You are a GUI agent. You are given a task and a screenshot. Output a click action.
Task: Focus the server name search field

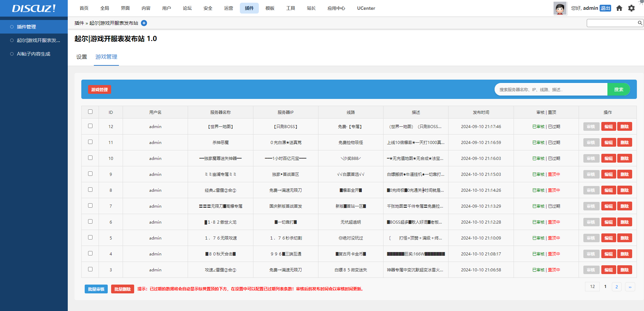pos(551,89)
